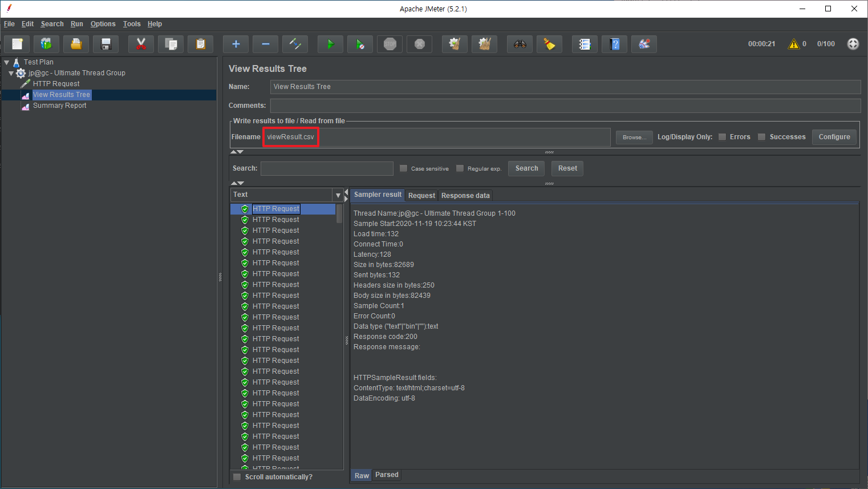Screen dimensions: 868x489
Task: Collapse the Test Plan tree node
Action: click(x=7, y=62)
